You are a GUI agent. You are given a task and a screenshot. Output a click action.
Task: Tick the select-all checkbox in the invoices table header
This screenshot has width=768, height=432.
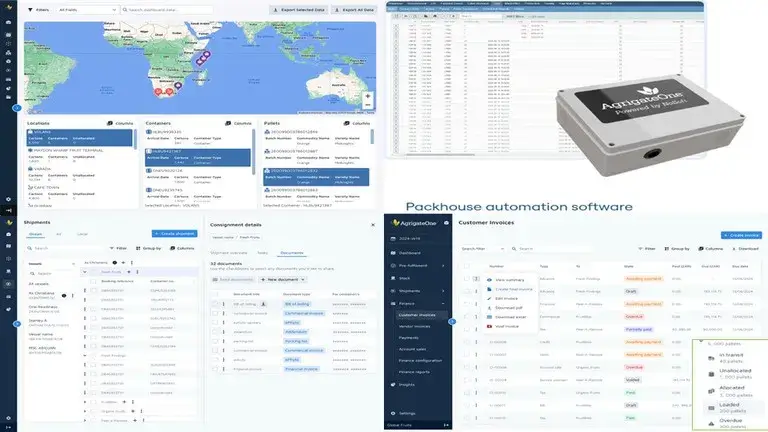pyautogui.click(x=467, y=267)
